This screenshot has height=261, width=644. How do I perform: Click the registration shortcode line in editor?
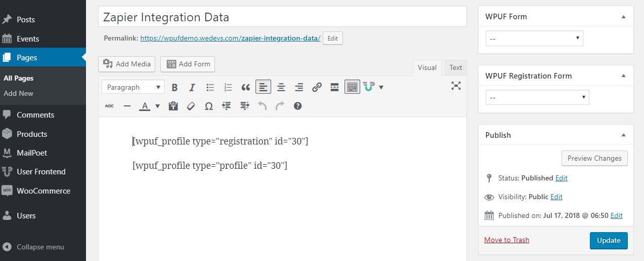(220, 141)
